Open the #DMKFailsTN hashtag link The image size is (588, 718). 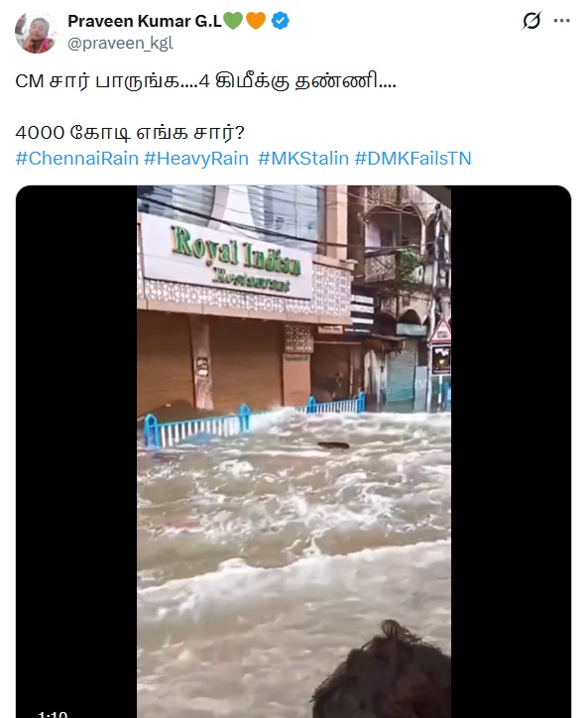412,159
